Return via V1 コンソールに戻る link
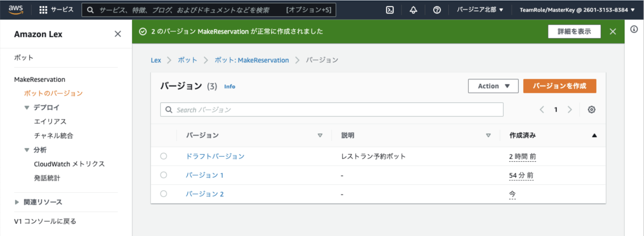This screenshot has width=644, height=236. [x=45, y=221]
